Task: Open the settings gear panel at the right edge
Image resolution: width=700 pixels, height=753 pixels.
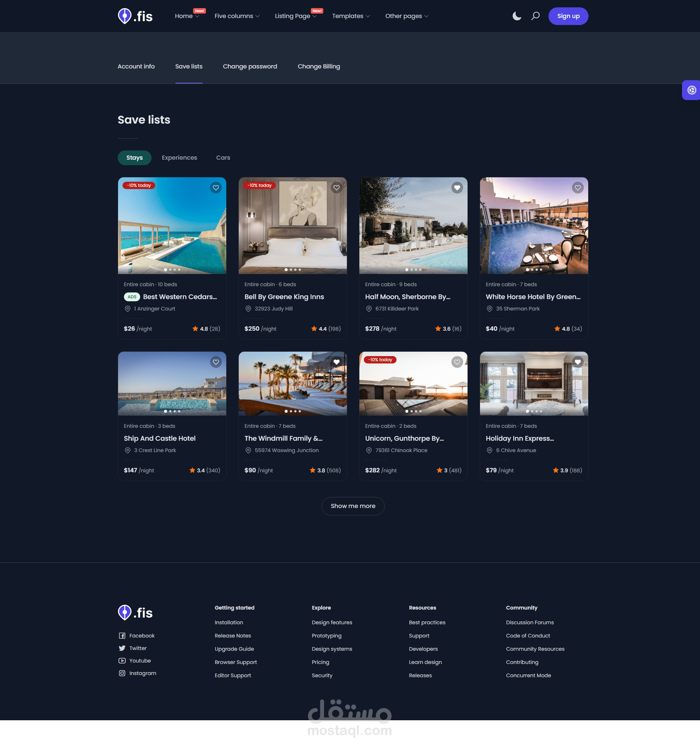Action: [x=692, y=90]
